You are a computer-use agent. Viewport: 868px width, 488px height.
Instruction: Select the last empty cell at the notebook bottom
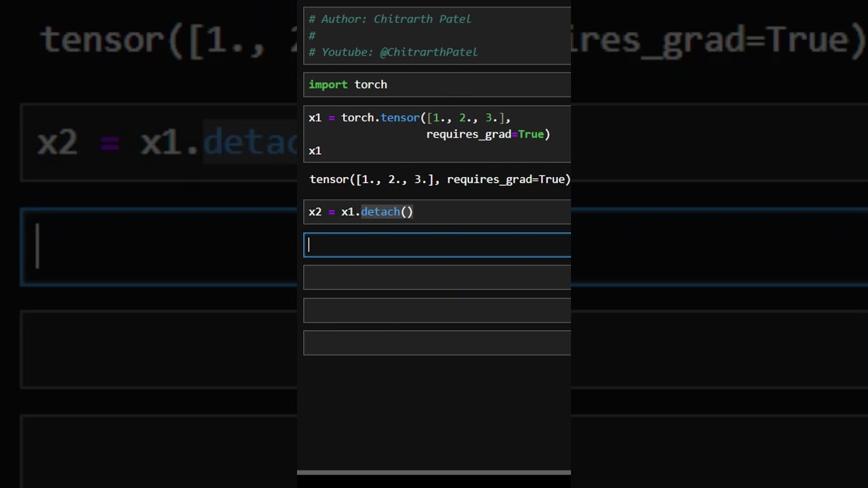[437, 343]
